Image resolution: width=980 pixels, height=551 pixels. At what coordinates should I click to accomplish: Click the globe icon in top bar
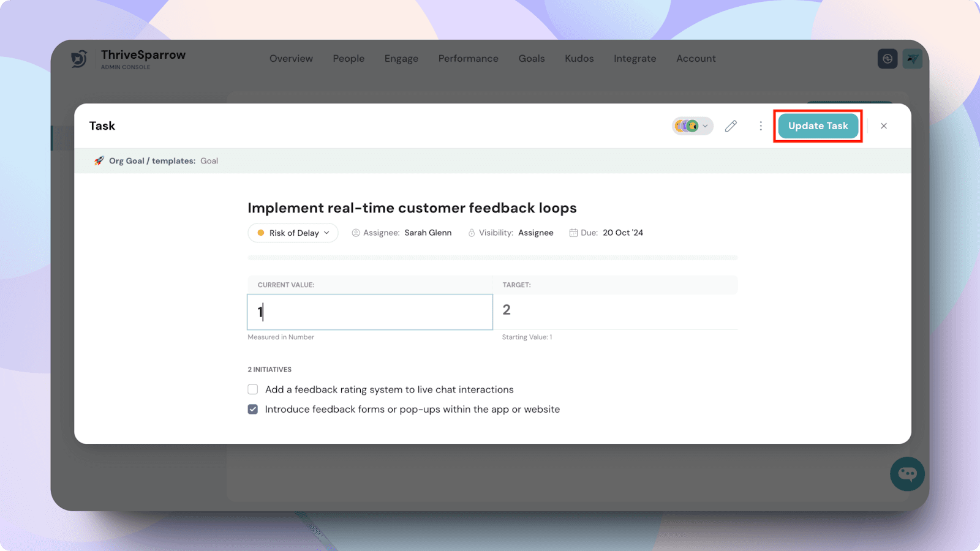[x=887, y=59]
